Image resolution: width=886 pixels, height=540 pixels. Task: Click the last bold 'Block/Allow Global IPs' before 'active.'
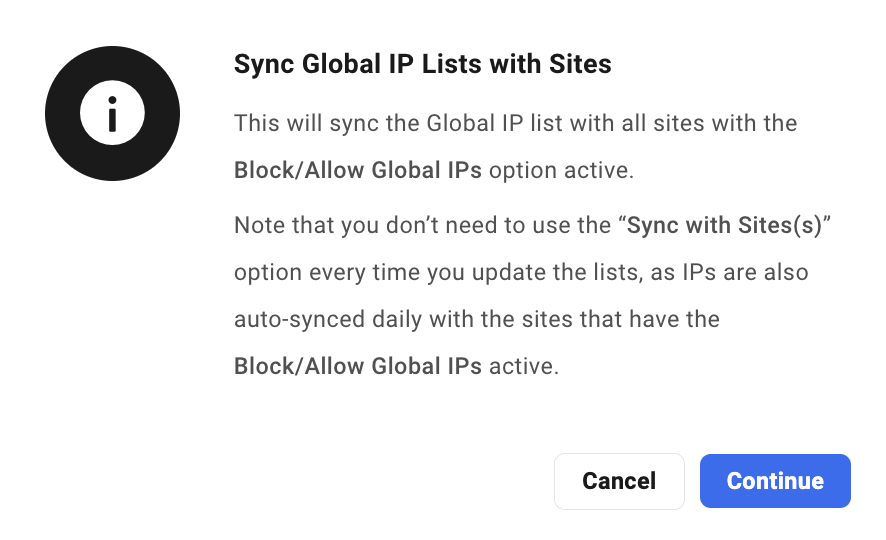pos(358,366)
